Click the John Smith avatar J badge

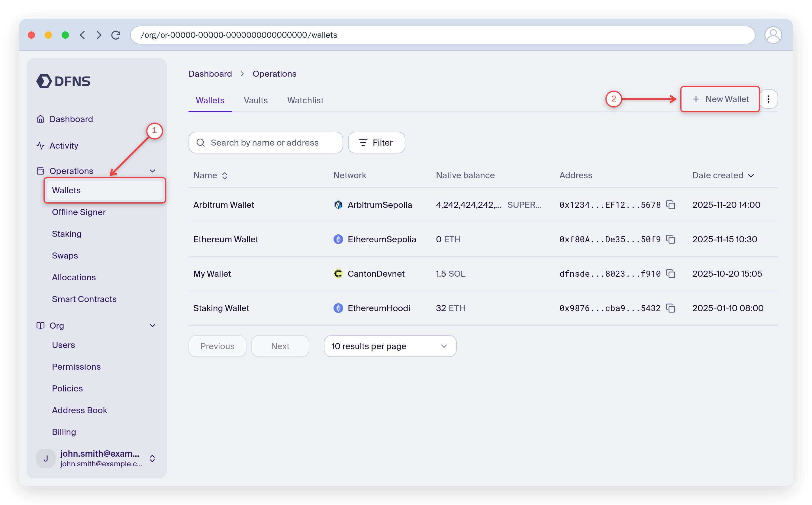pyautogui.click(x=46, y=458)
